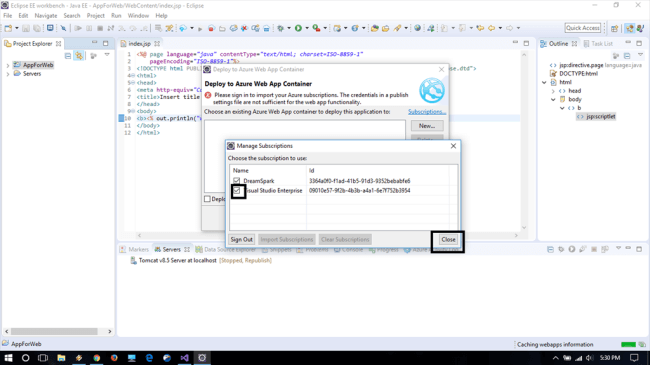Switch to the Task List tab
The height and width of the screenshot is (365, 650).
pyautogui.click(x=598, y=44)
